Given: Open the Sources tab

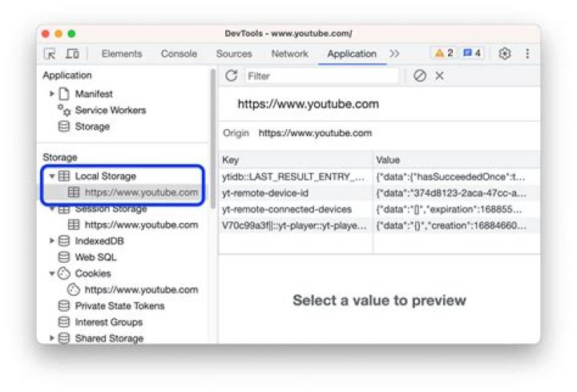Looking at the screenshot, I should coord(234,54).
